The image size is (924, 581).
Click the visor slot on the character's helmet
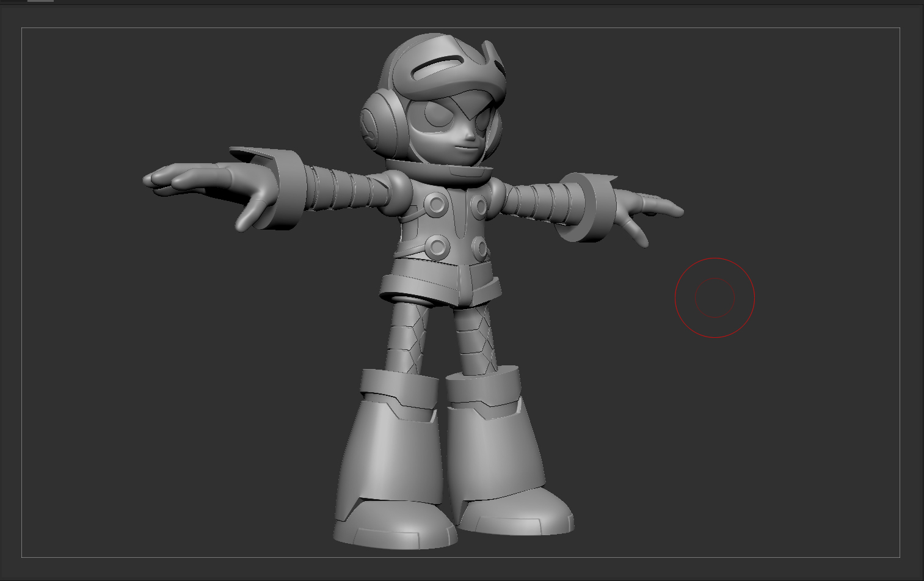point(438,68)
